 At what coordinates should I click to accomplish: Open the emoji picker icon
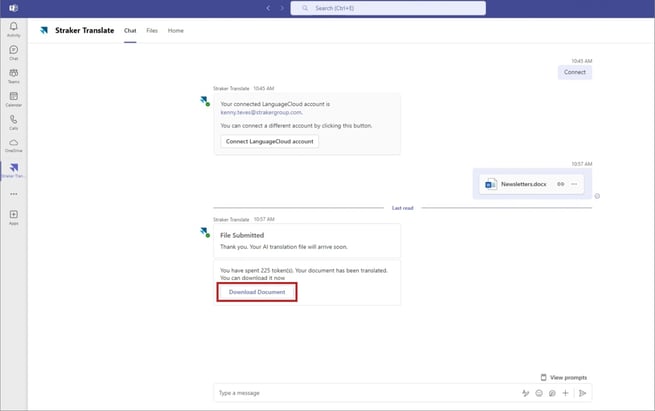539,393
